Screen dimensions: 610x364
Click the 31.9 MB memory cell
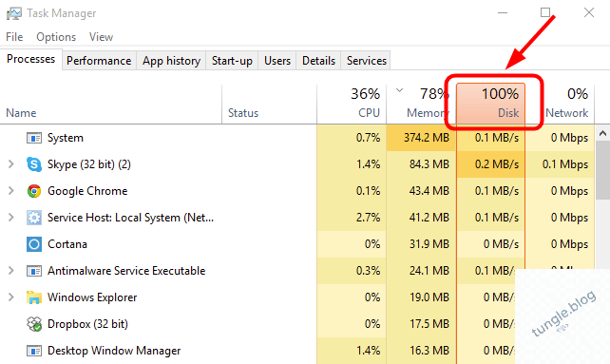(x=421, y=244)
